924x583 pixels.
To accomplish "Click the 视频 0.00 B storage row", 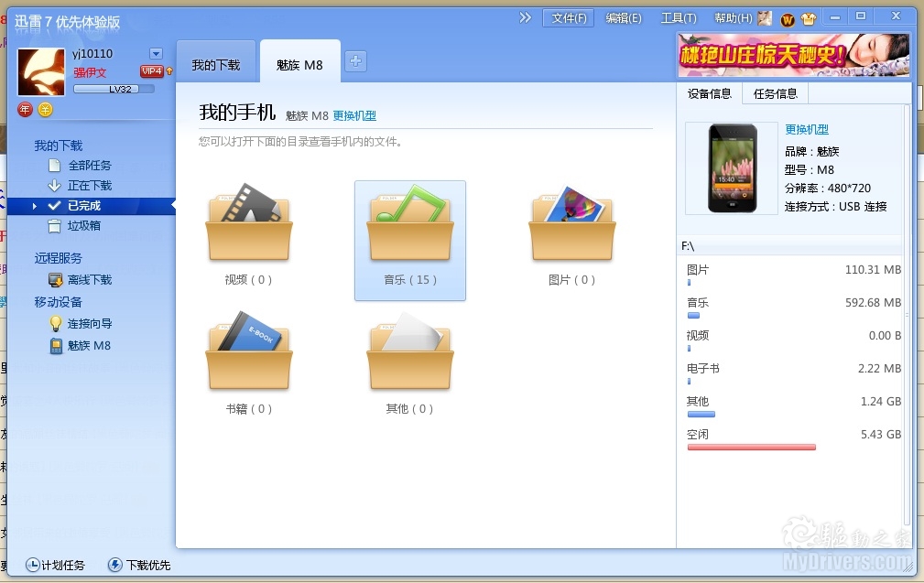I will tap(794, 340).
